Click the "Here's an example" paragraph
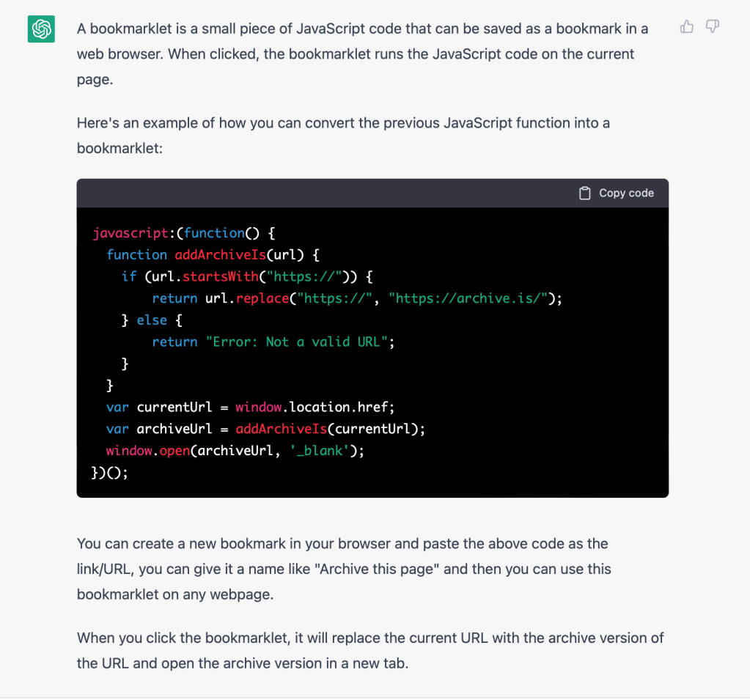This screenshot has height=700, width=750. (x=343, y=135)
